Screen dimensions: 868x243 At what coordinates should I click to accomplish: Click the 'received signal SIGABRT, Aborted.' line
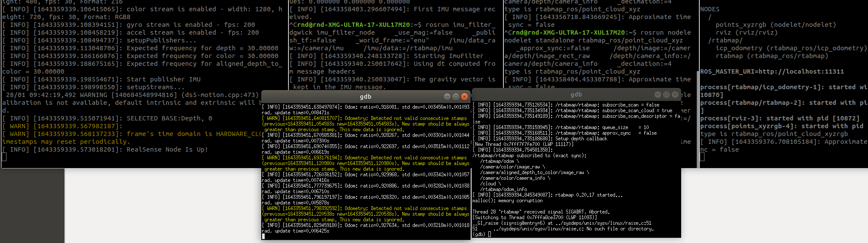541,212
